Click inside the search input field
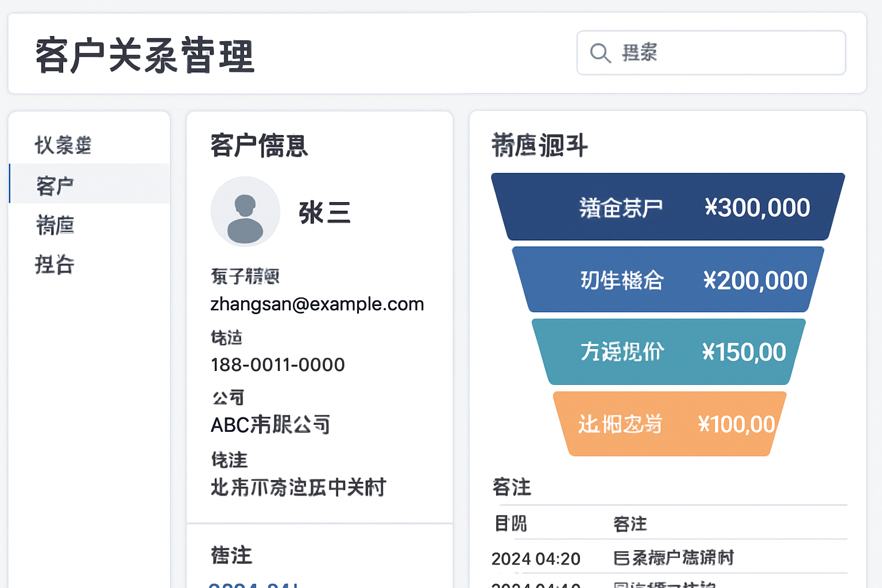This screenshot has height=588, width=882. 712,53
